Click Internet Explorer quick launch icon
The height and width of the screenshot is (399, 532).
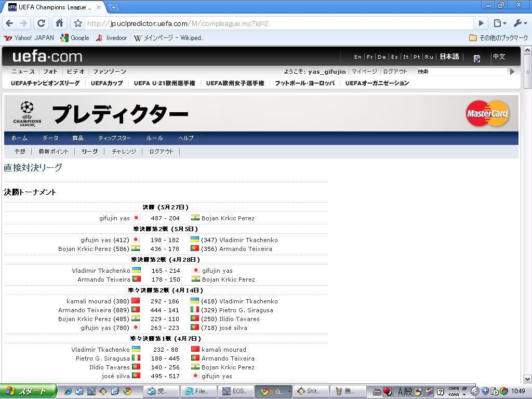[68, 391]
